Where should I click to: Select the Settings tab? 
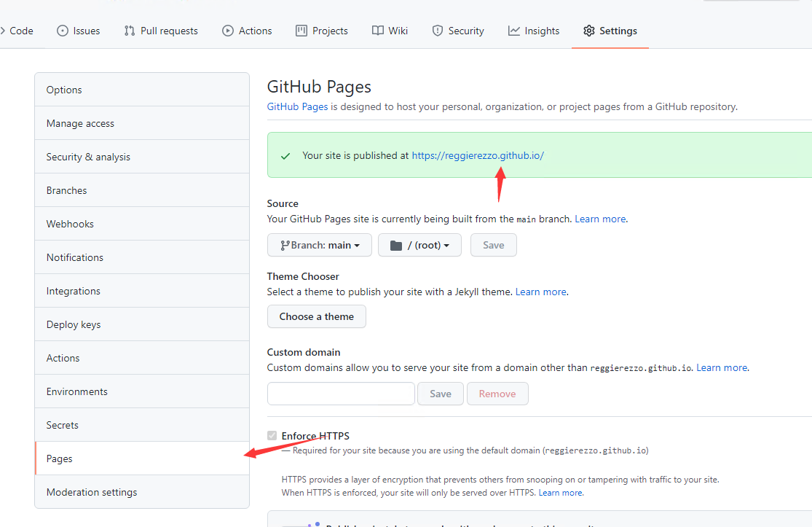point(610,31)
